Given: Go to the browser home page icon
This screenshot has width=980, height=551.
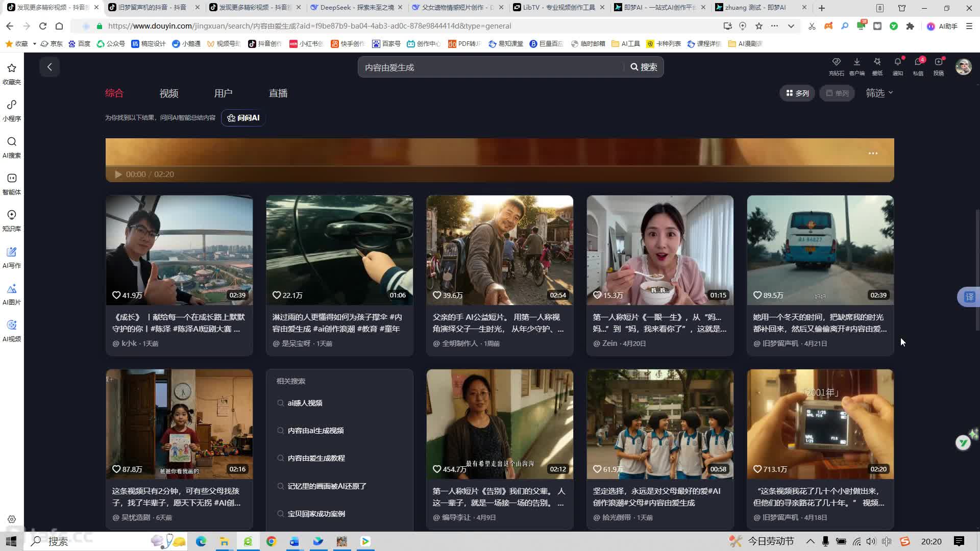Looking at the screenshot, I should pos(59,26).
